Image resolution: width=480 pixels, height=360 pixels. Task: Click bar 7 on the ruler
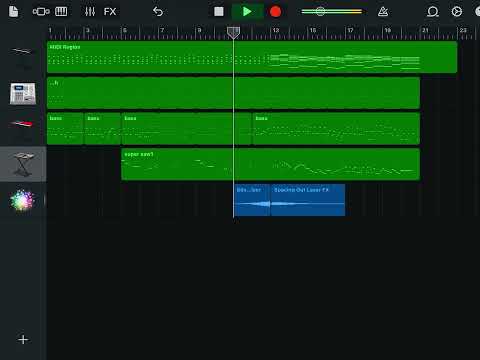click(x=162, y=30)
